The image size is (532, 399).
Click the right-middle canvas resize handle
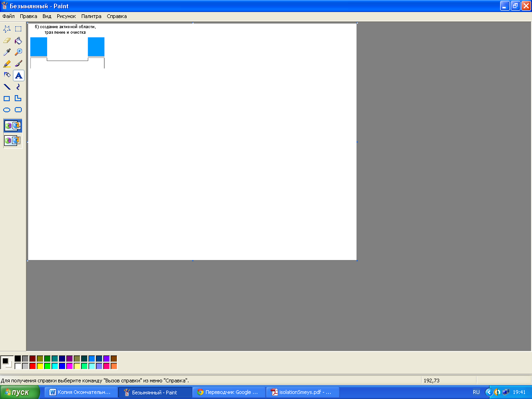[x=357, y=142]
